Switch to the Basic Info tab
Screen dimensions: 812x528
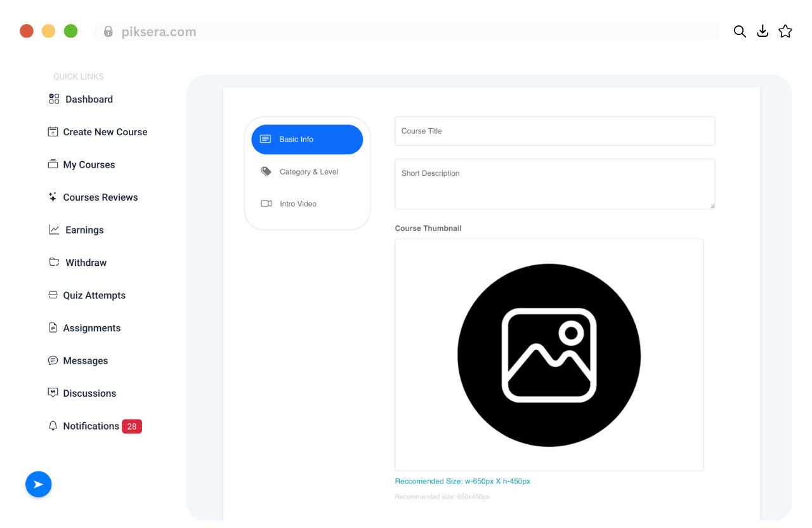tap(307, 140)
